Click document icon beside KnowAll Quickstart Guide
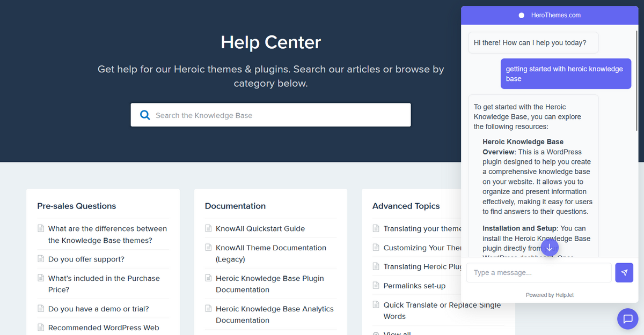Screen dimensions: 644x335 click(x=208, y=228)
